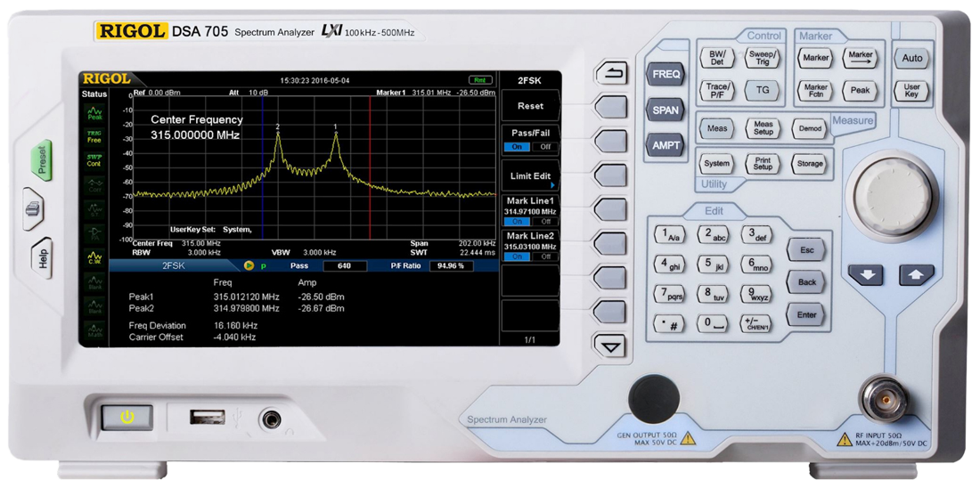Open the Print Setup key
The image size is (980, 488).
tap(764, 164)
